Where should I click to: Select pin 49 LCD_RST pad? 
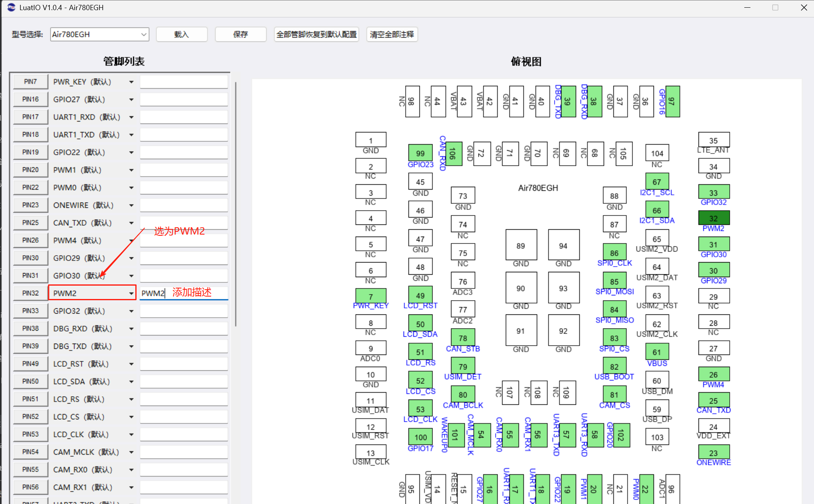[420, 295]
